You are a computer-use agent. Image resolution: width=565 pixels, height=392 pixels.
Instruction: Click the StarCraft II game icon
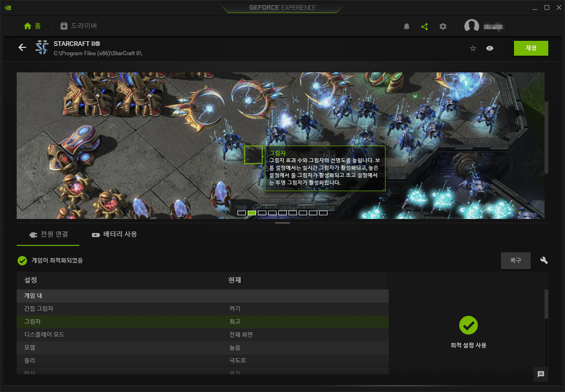coord(42,48)
